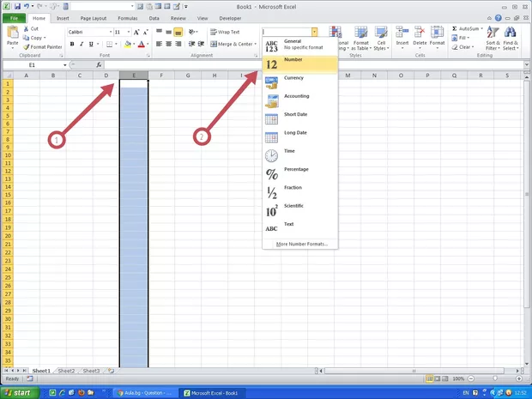This screenshot has height=399, width=532.
Task: Click the Cut scissors icon
Action: pyautogui.click(x=26, y=29)
